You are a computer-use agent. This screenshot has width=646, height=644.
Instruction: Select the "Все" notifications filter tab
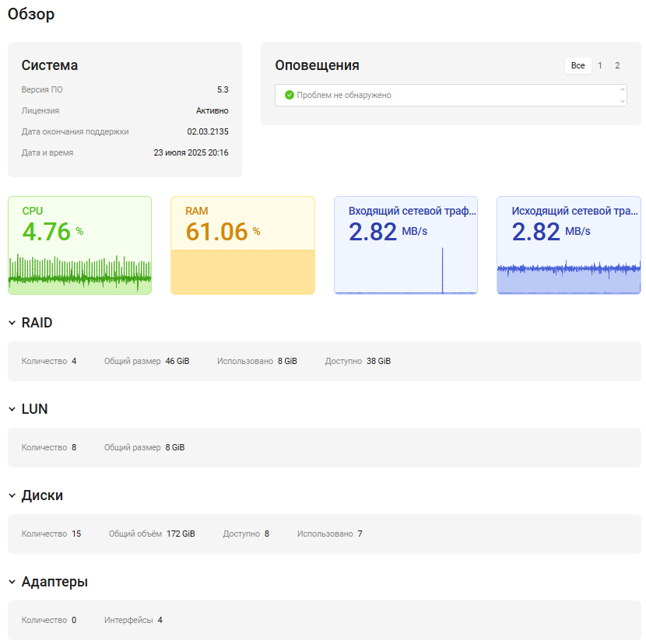pyautogui.click(x=578, y=65)
